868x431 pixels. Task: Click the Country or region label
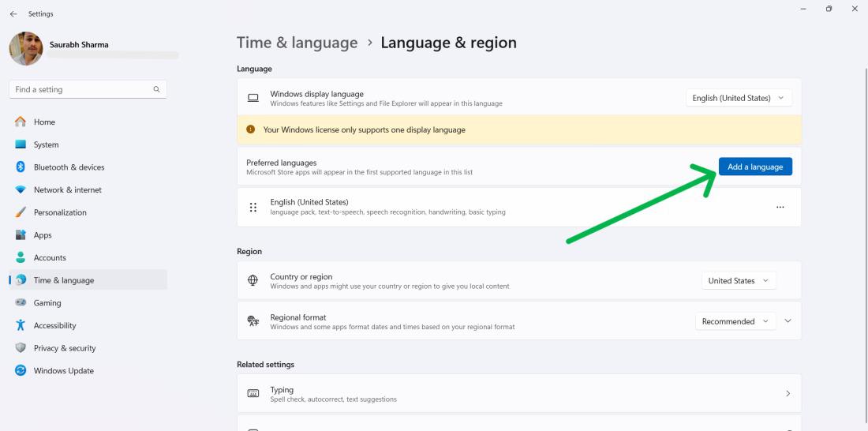pyautogui.click(x=301, y=277)
